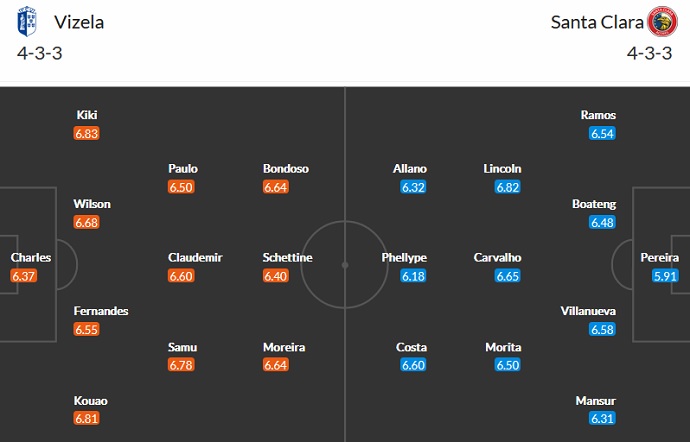This screenshot has width=690, height=442.
Task: Click Bondoso's 6.64 rating badge
Action: (276, 187)
